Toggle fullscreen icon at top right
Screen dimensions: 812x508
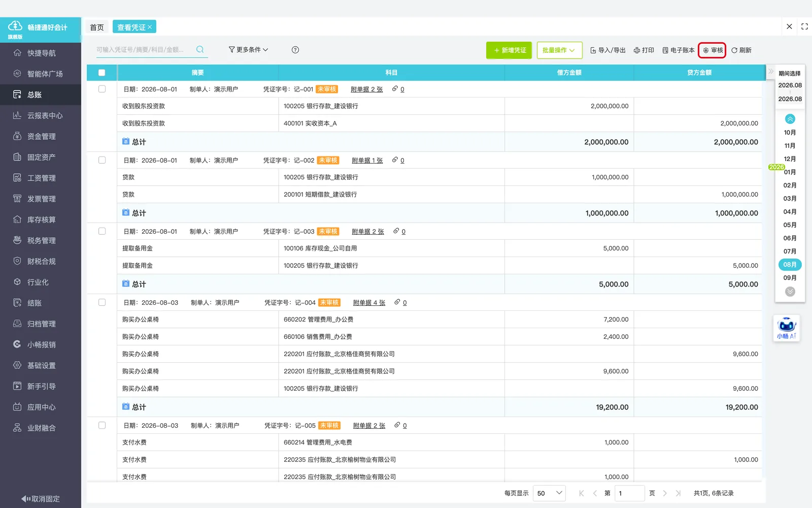(x=804, y=26)
